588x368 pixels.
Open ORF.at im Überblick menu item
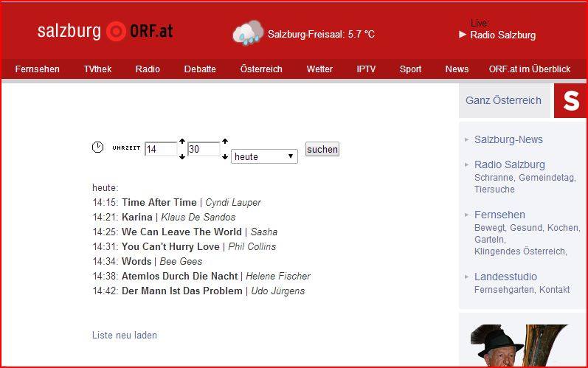pos(530,69)
